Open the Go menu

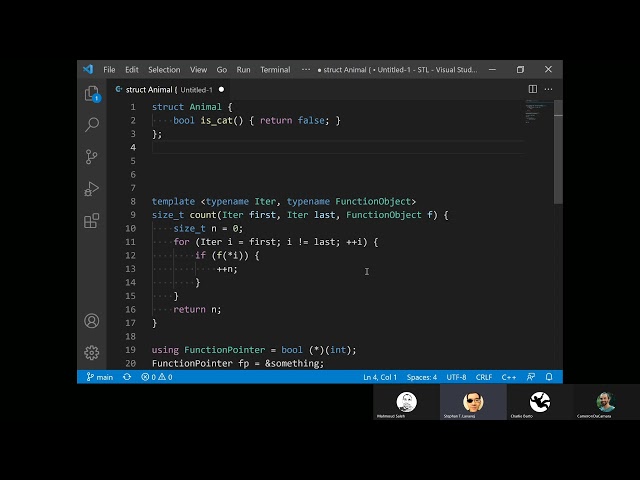point(222,70)
